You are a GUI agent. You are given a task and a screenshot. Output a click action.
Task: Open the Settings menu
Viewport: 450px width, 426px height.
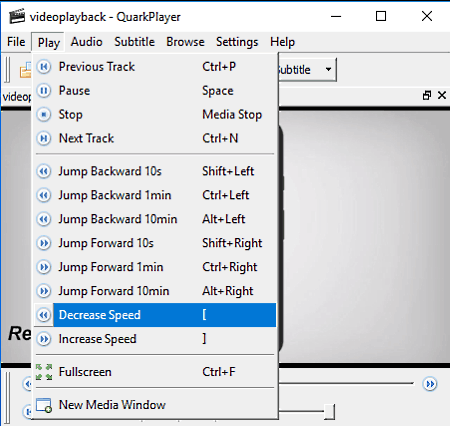point(237,42)
